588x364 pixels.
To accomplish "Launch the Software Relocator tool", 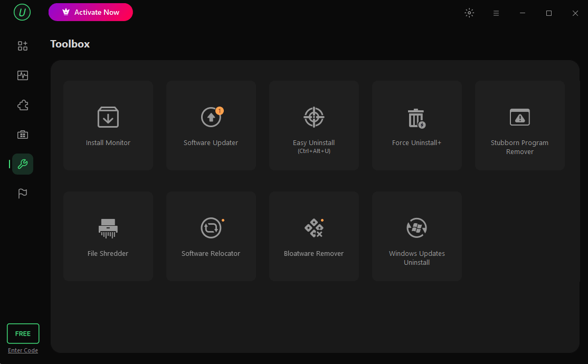I will tap(211, 236).
